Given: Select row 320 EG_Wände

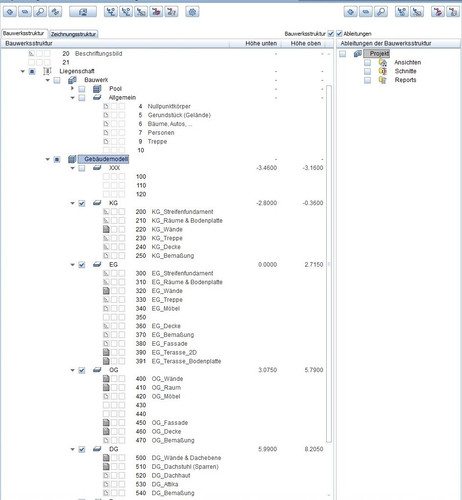Looking at the screenshot, I should point(167,291).
